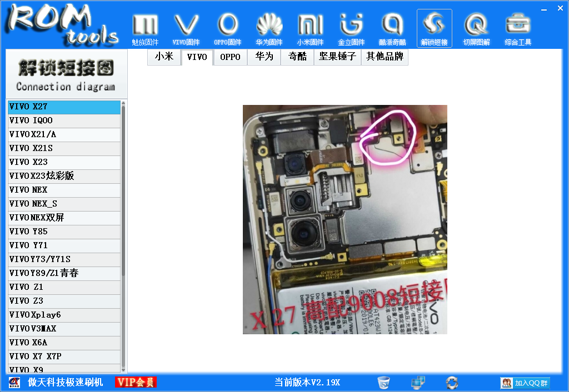Click the 当前版本V2.19X version text
569x392 pixels.
[x=307, y=382]
